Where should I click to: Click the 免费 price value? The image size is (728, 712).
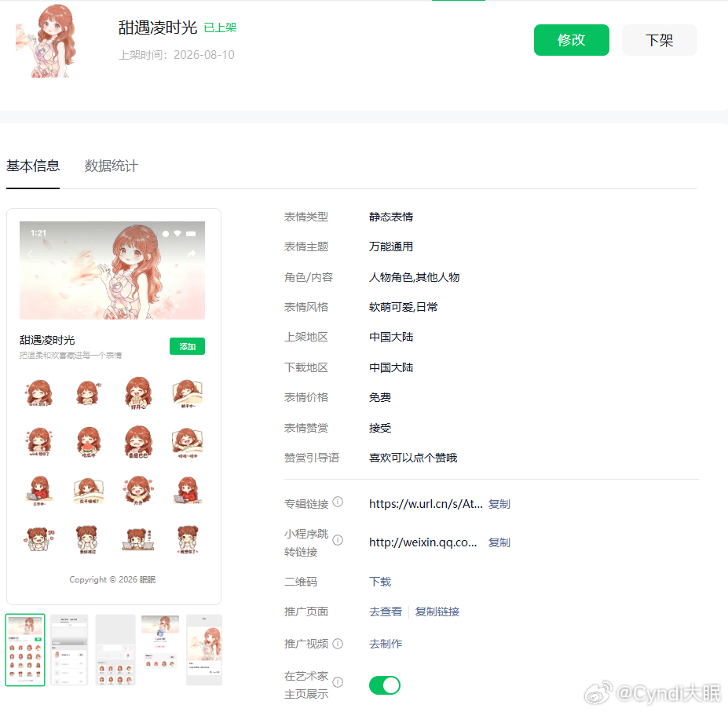380,397
